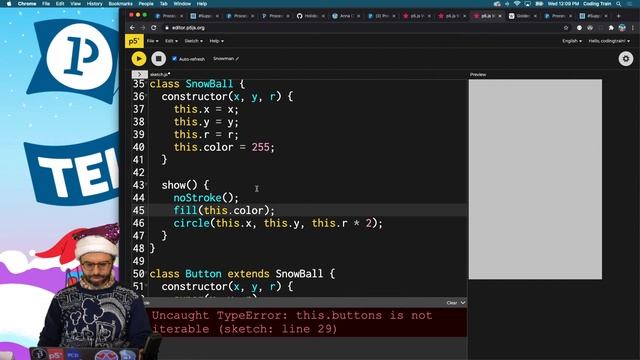Fold the show() method at line 43
Image resolution: width=640 pixels, height=360 pixels.
coord(147,185)
